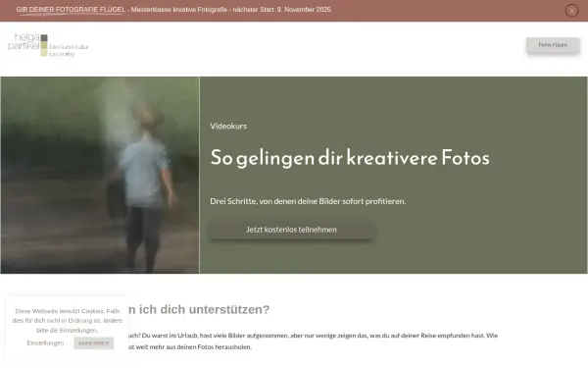The height and width of the screenshot is (368, 588).
Task: Close the top announcement banner
Action: [x=572, y=11]
